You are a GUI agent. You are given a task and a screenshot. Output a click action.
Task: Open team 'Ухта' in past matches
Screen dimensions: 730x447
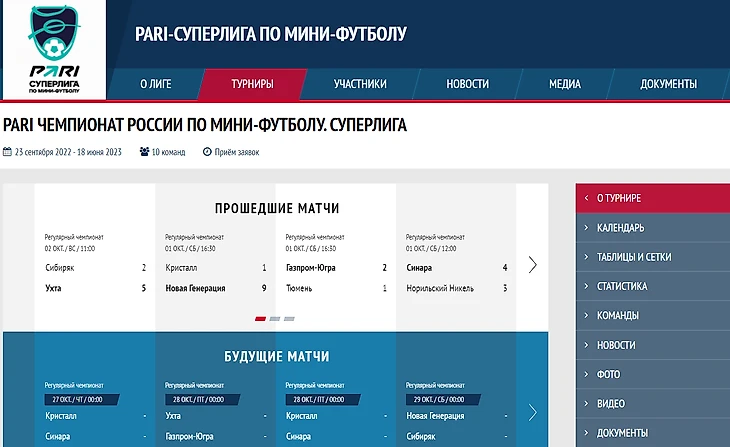pyautogui.click(x=53, y=288)
